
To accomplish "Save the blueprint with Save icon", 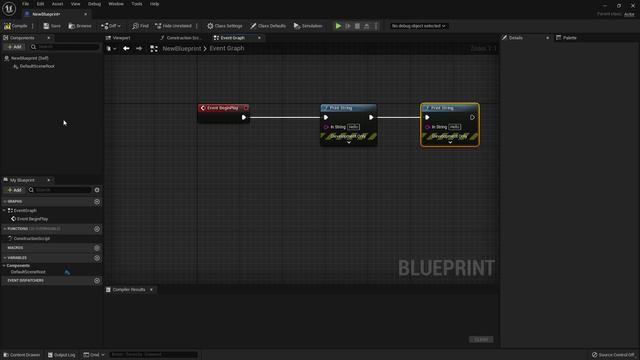I will [x=52, y=26].
